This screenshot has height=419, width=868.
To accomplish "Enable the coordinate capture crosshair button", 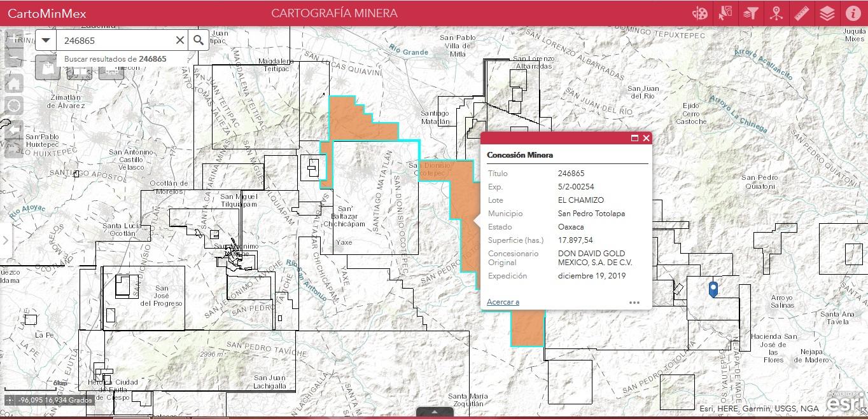I will coord(10,400).
